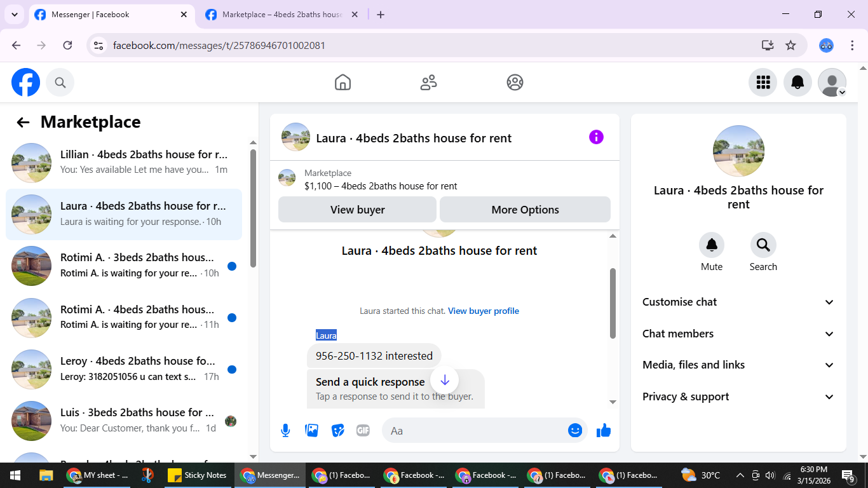
Task: Click the browser reload button
Action: tap(67, 45)
